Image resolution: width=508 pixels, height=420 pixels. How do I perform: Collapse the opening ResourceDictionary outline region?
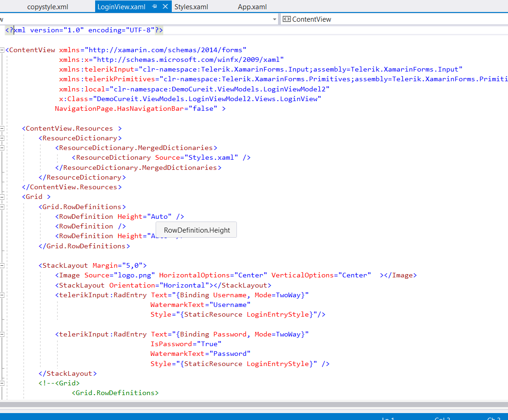pyautogui.click(x=2, y=138)
